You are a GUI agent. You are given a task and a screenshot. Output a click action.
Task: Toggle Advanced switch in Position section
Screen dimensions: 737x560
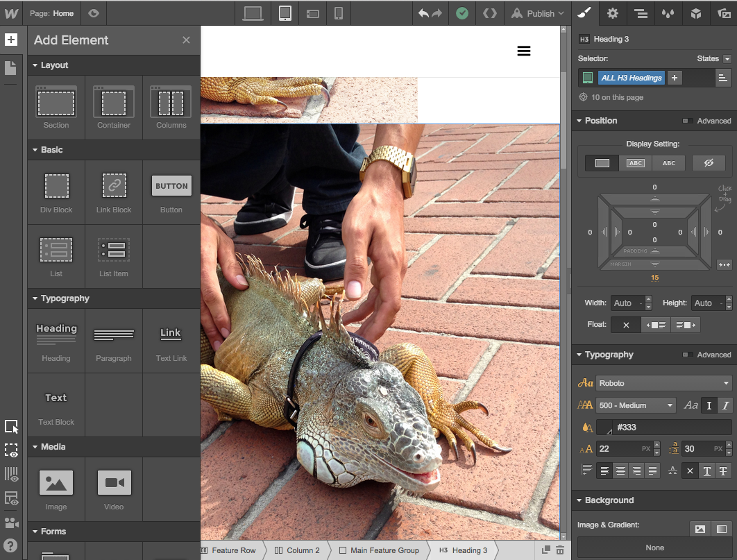pyautogui.click(x=687, y=121)
